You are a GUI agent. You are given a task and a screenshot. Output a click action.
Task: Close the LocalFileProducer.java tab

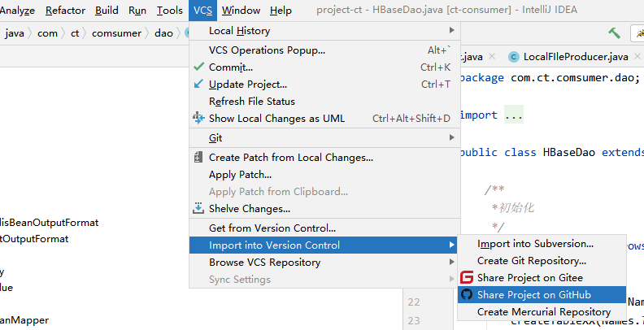pos(637,56)
